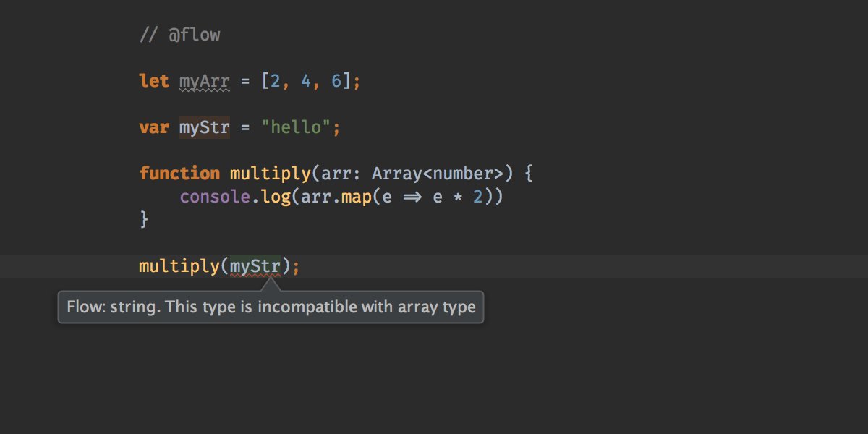868x434 pixels.
Task: Click the 'map' method call
Action: pos(357,197)
